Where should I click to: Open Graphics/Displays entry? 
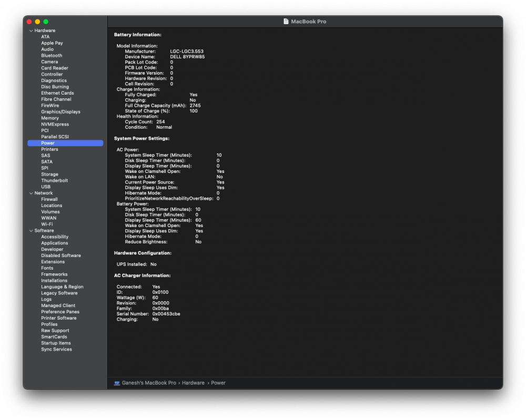pyautogui.click(x=60, y=112)
